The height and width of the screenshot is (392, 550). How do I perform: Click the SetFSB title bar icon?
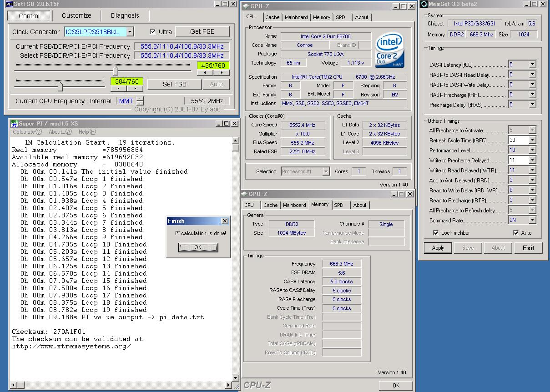pyautogui.click(x=9, y=4)
